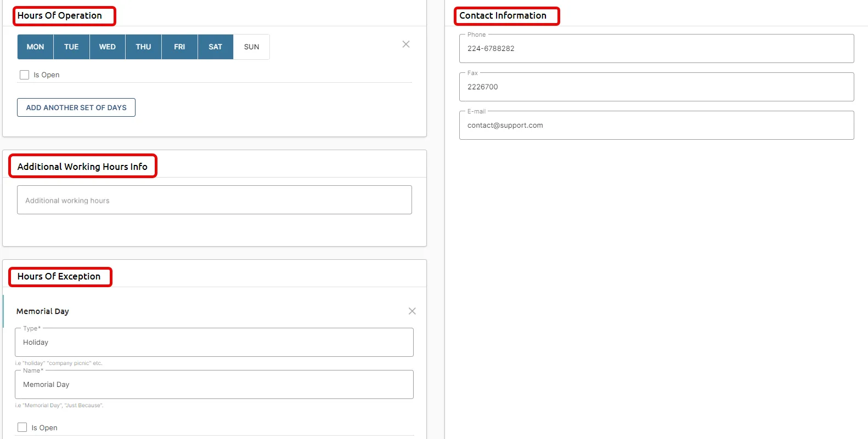Toggle the TUE day button
Screen dimensions: 868x439
tap(71, 47)
